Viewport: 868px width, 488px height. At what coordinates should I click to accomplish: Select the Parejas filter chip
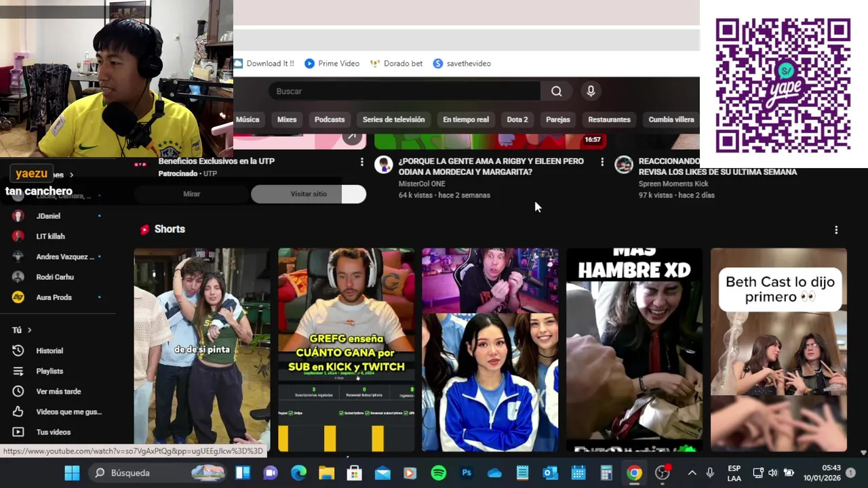click(558, 119)
